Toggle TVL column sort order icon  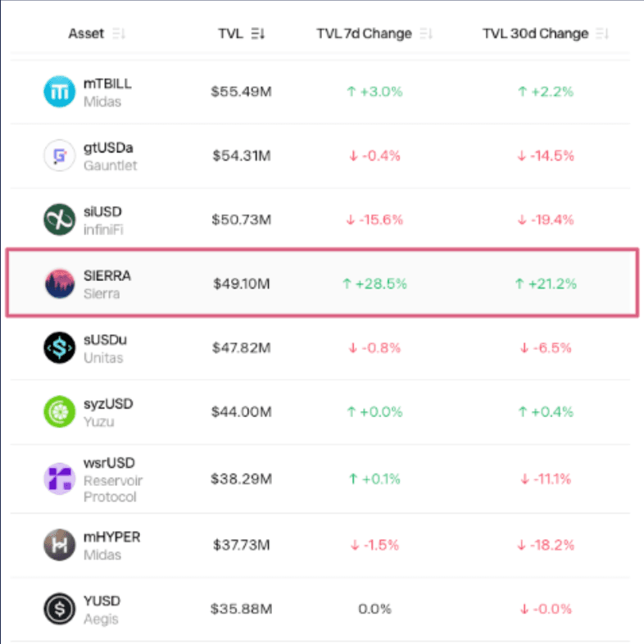258,34
